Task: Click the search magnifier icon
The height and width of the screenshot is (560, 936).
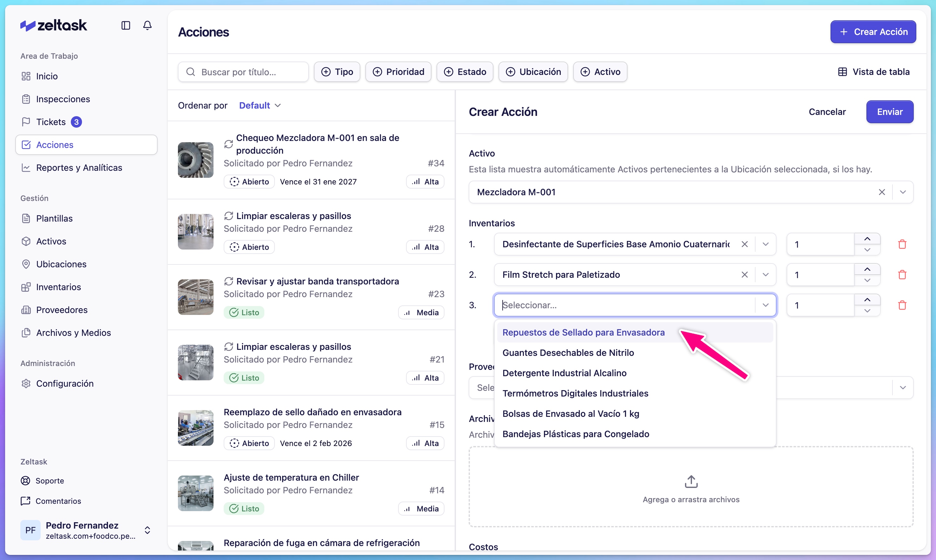Action: (191, 72)
